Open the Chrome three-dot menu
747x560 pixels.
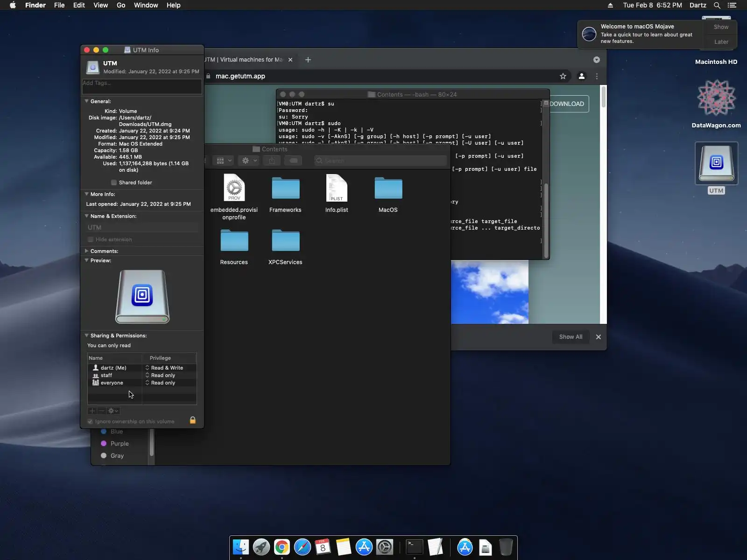pos(597,76)
